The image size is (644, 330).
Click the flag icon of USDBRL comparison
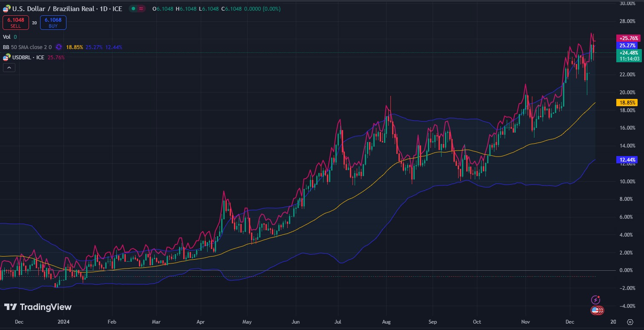tap(6, 58)
